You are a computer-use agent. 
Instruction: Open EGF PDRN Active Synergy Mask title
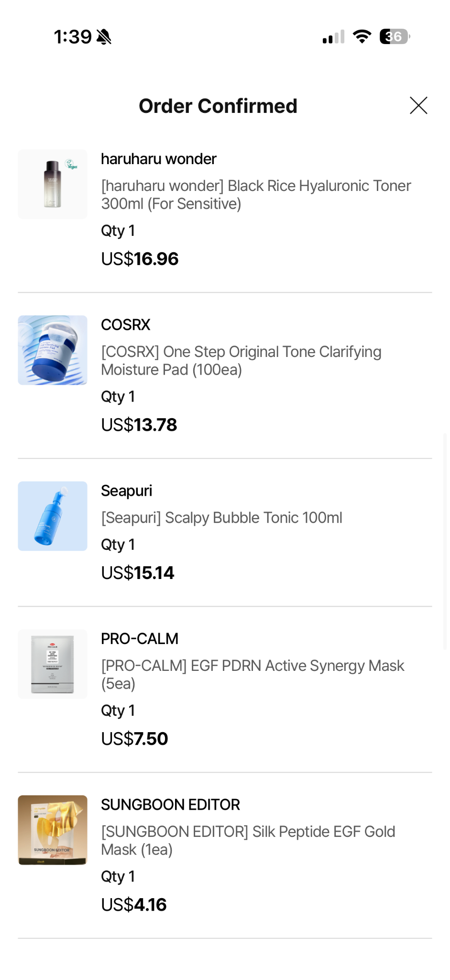[252, 675]
